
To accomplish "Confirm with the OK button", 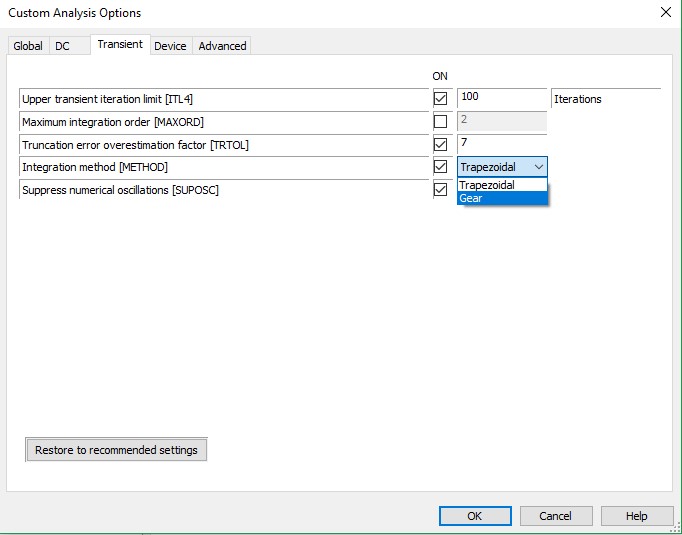I will [475, 516].
